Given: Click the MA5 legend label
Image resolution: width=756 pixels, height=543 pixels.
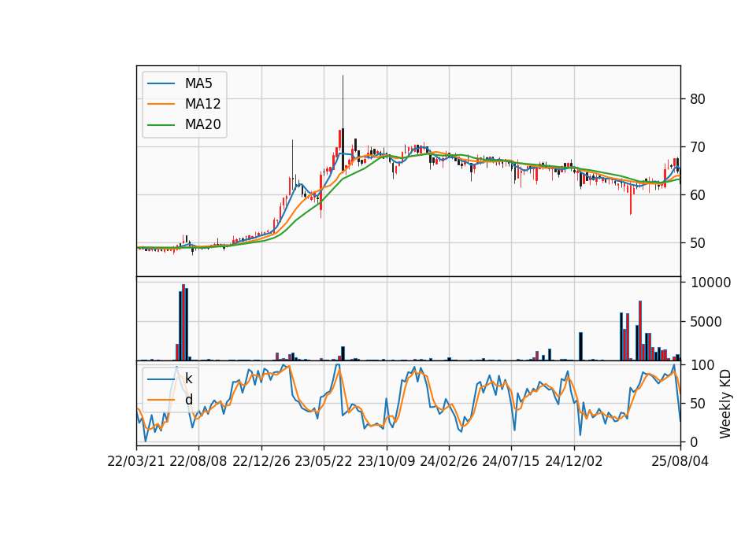Looking at the screenshot, I should [198, 83].
